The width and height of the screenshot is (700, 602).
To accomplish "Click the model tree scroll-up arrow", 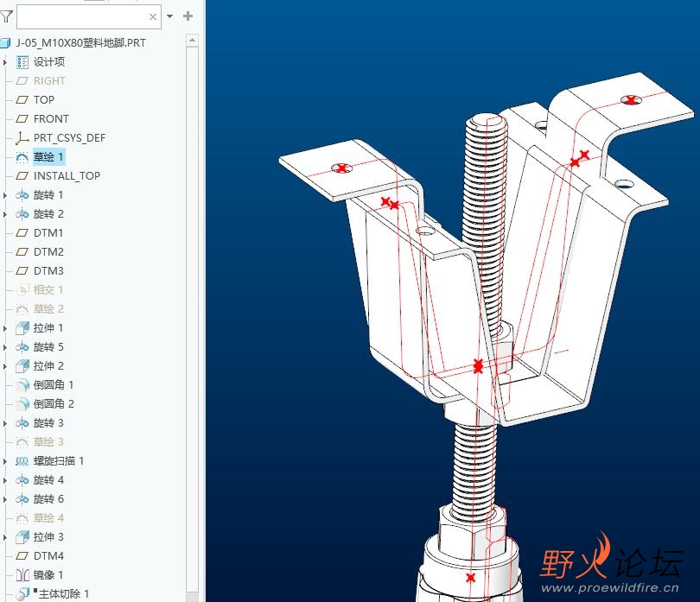I will click(x=192, y=41).
